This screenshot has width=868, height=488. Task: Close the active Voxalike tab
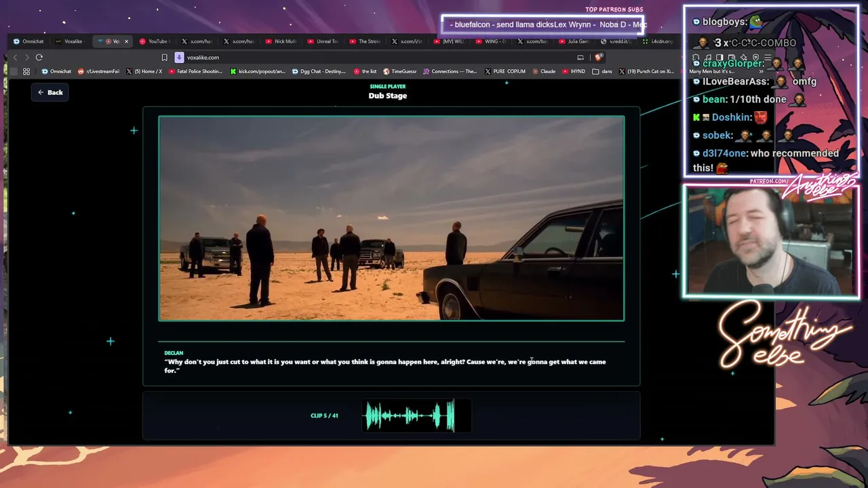pyautogui.click(x=126, y=41)
